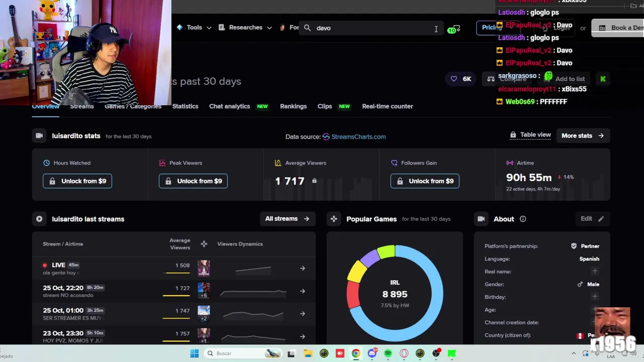Click the game thumbnail in the LIVE row
The width and height of the screenshot is (644, 362).
pyautogui.click(x=204, y=268)
